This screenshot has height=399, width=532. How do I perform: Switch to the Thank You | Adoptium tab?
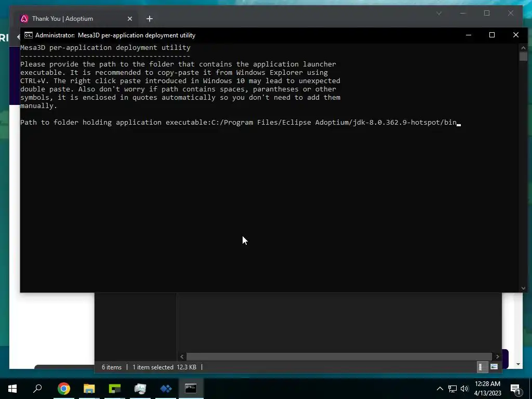(x=62, y=19)
